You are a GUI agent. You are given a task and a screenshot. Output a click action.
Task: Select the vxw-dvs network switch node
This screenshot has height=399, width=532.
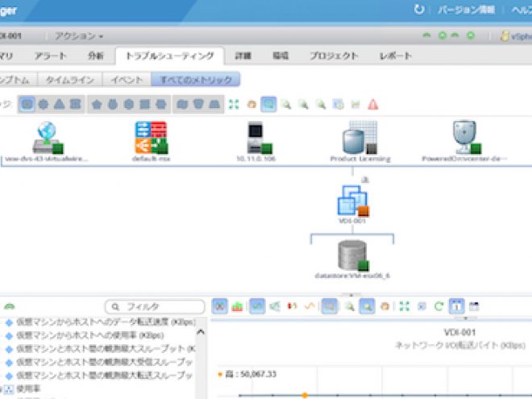(48, 137)
